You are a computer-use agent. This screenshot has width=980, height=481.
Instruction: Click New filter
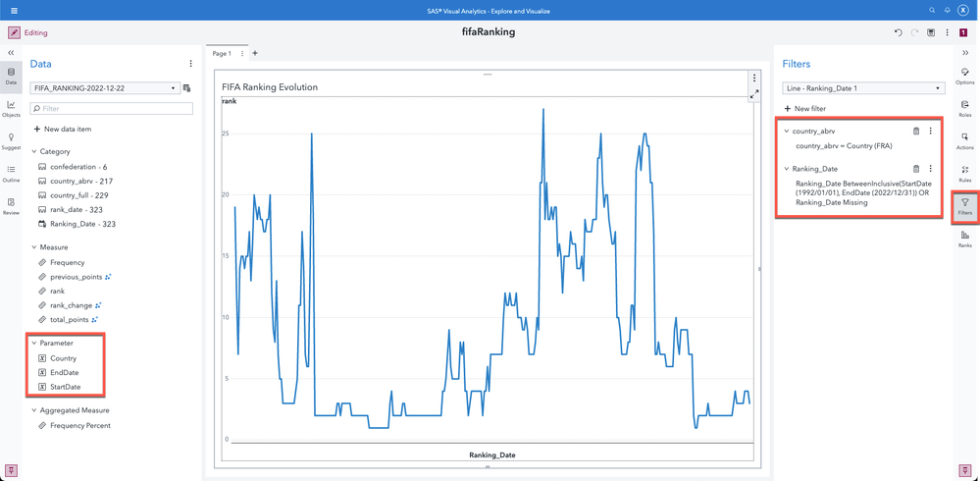[x=804, y=109]
